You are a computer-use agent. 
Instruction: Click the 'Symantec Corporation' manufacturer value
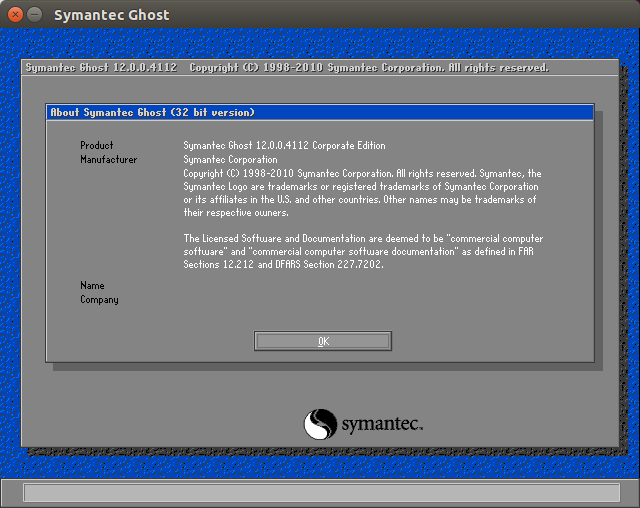coord(230,160)
